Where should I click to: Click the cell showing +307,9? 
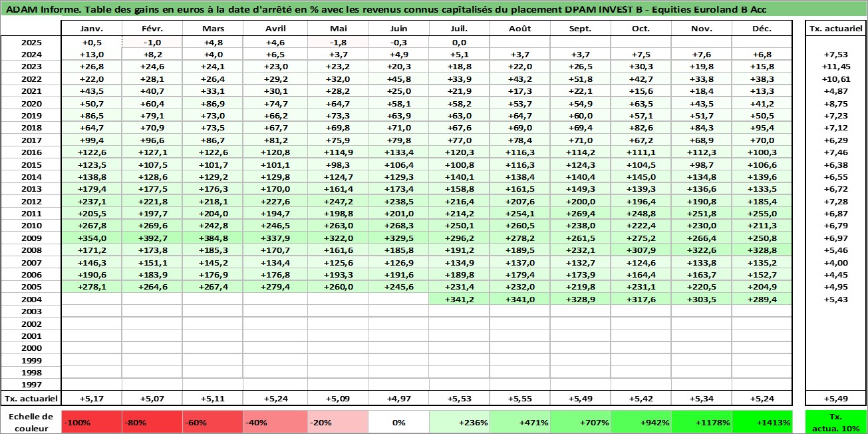[641, 250]
